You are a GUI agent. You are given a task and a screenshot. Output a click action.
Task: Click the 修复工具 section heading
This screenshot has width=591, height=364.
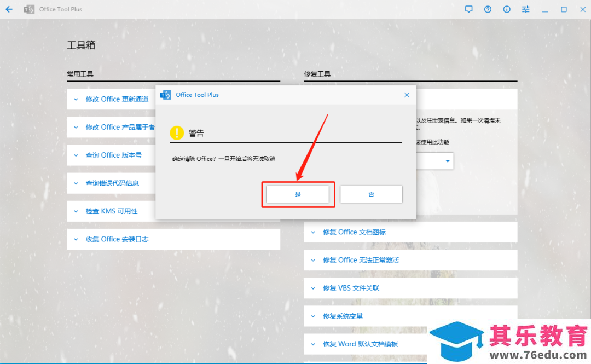click(x=317, y=74)
